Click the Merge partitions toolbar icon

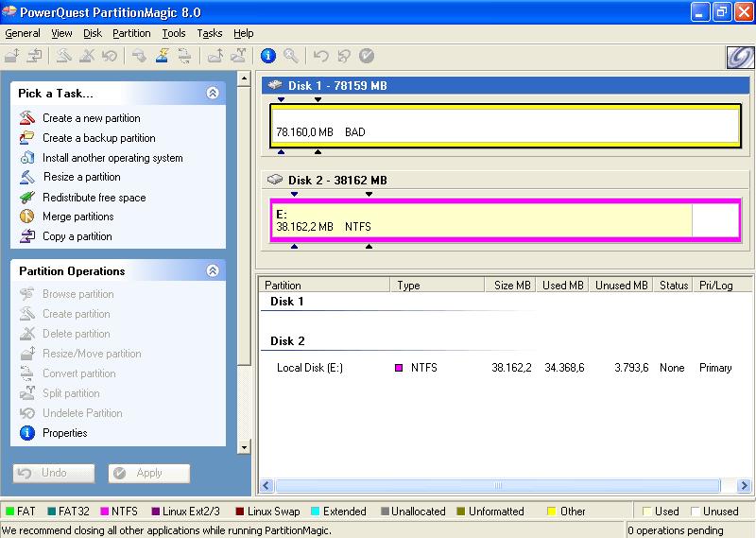tap(215, 56)
